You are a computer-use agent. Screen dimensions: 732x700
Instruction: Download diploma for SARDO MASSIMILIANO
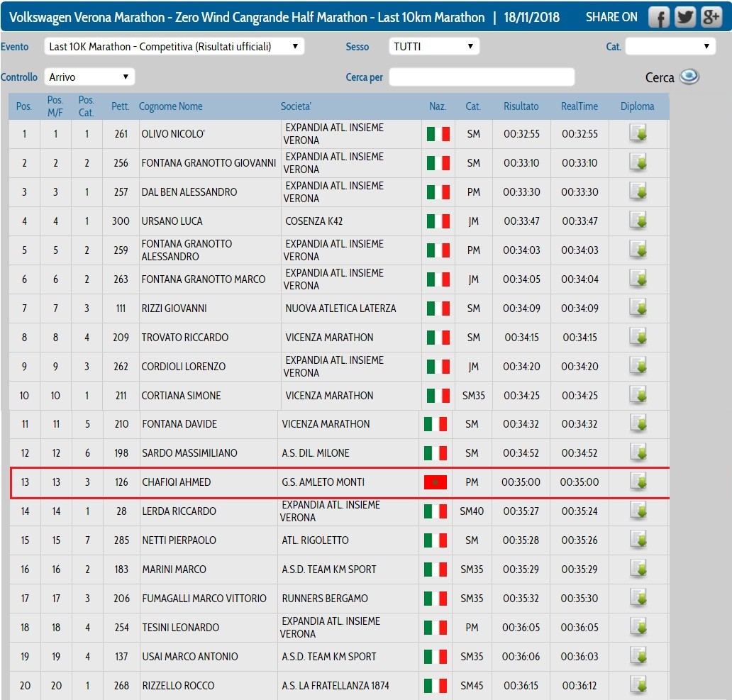[x=638, y=452]
